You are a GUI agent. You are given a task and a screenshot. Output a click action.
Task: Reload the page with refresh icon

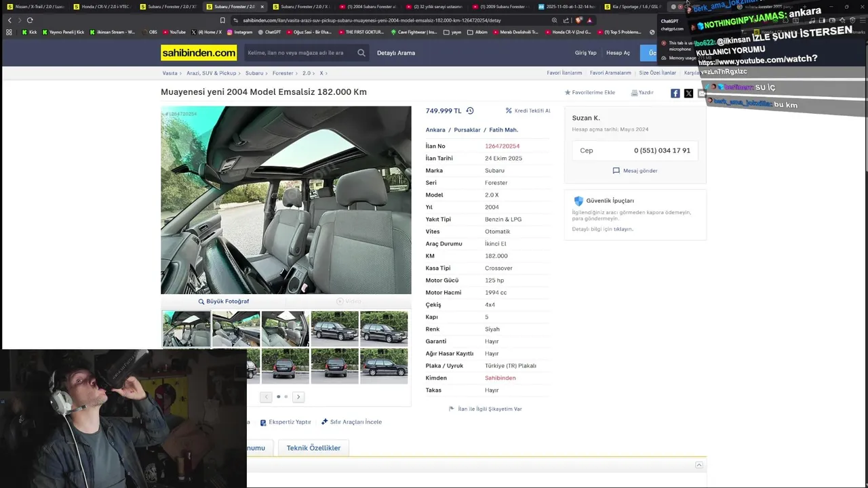click(x=30, y=20)
